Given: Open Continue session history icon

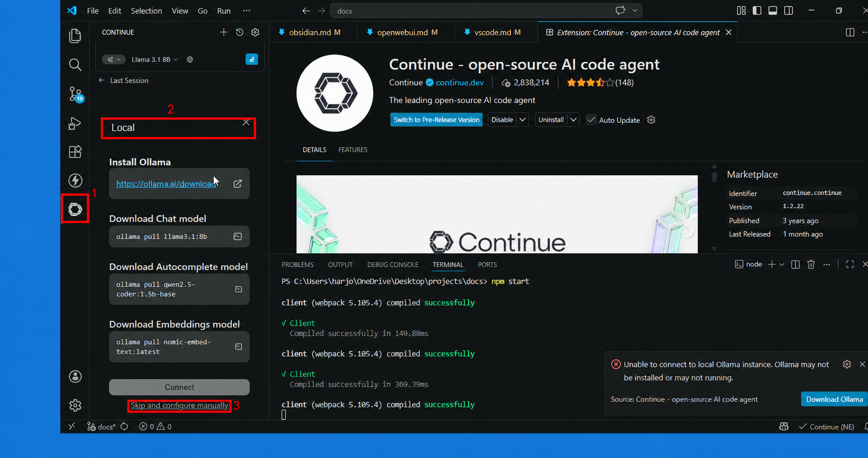Looking at the screenshot, I should click(x=239, y=32).
